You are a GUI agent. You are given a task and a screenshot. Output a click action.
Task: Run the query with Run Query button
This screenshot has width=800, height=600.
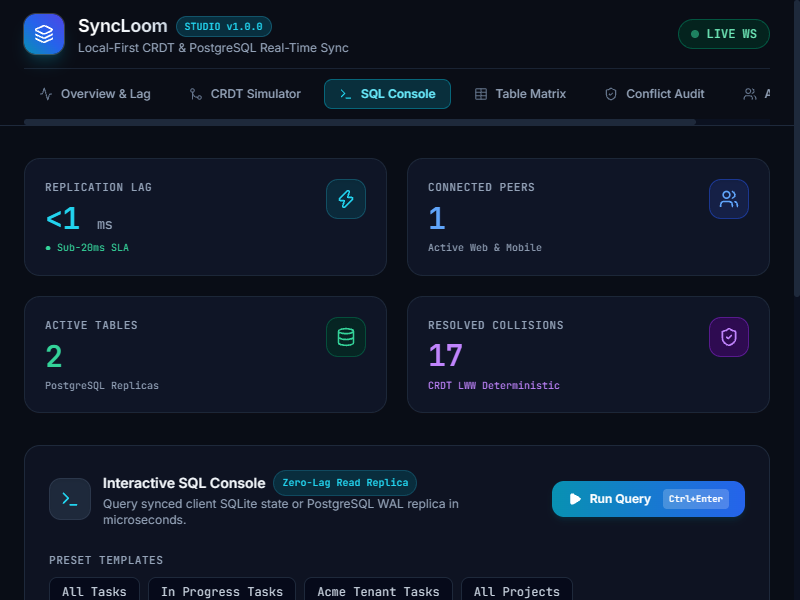pos(648,499)
